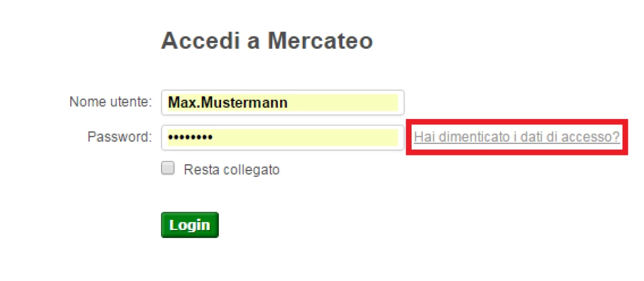Enable stay logged in option

(x=169, y=169)
